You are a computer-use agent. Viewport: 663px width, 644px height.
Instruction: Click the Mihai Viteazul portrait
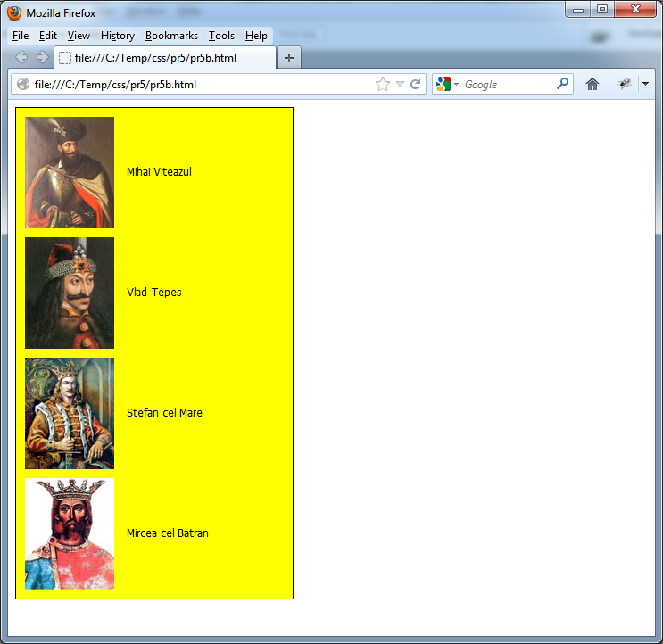tap(70, 172)
